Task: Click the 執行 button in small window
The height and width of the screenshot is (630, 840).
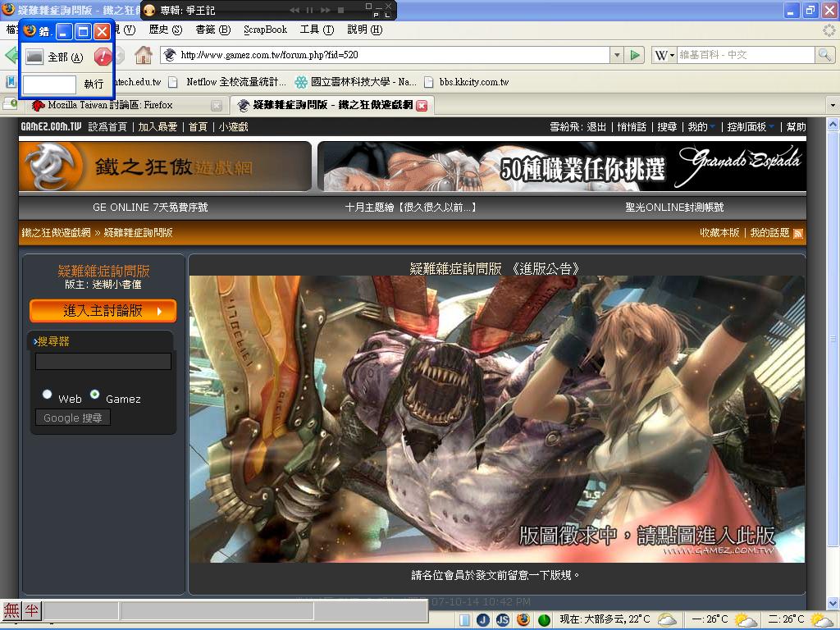Action: click(94, 84)
